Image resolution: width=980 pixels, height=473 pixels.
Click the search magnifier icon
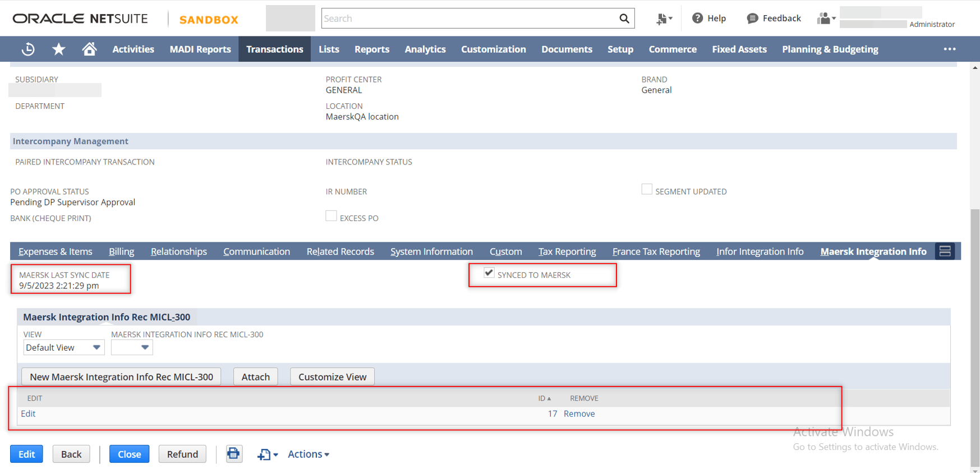pos(624,19)
